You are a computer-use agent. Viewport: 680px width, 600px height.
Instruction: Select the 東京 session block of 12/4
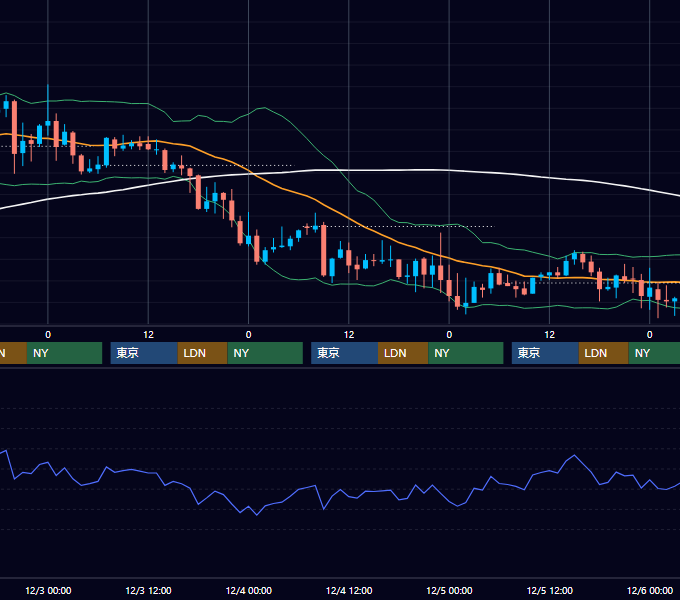pyautogui.click(x=345, y=353)
